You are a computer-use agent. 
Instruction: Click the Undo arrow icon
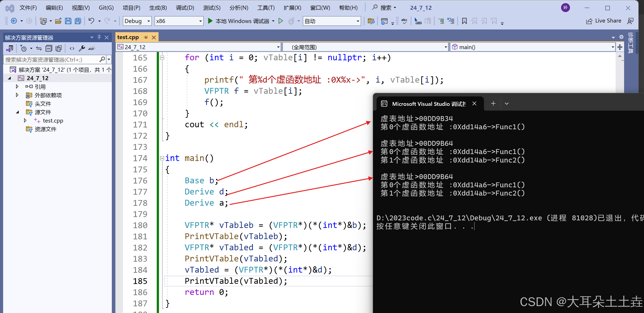pos(91,21)
